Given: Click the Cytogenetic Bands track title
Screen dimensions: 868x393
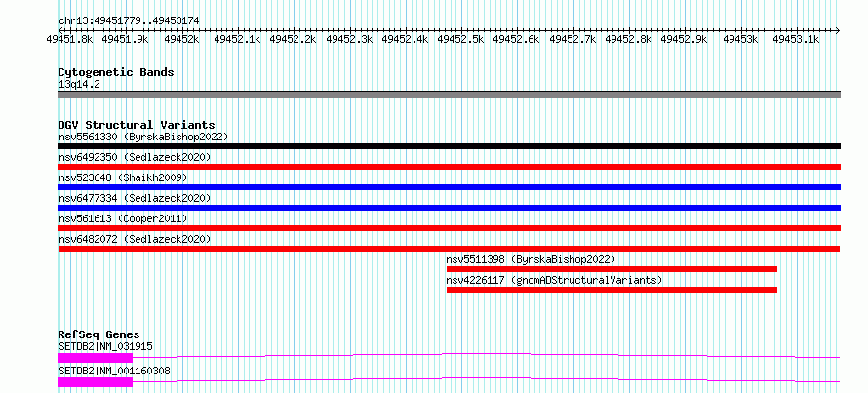Looking at the screenshot, I should pyautogui.click(x=116, y=72).
